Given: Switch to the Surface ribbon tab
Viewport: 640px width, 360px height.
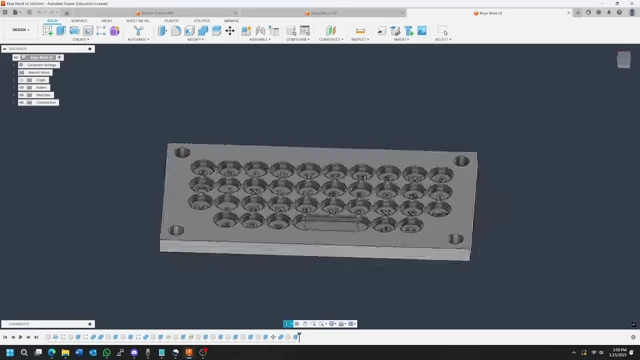Looking at the screenshot, I should (x=79, y=21).
